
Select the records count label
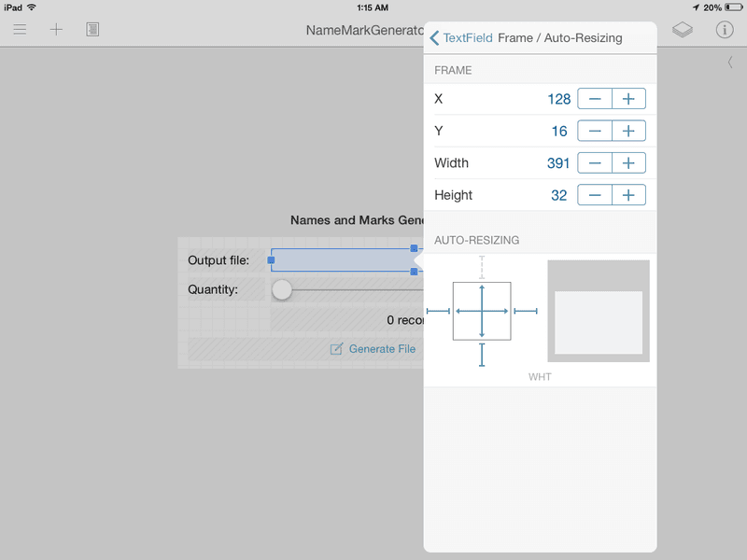click(405, 320)
